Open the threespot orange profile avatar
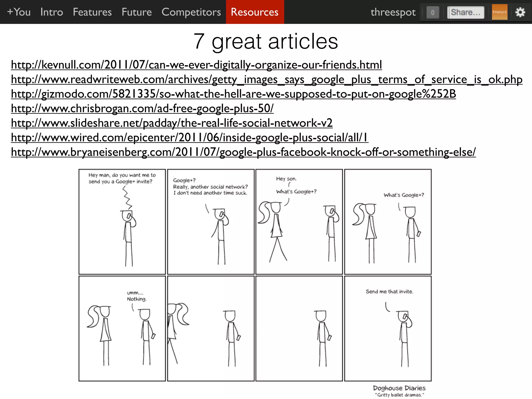The image size is (532, 399). pyautogui.click(x=500, y=12)
